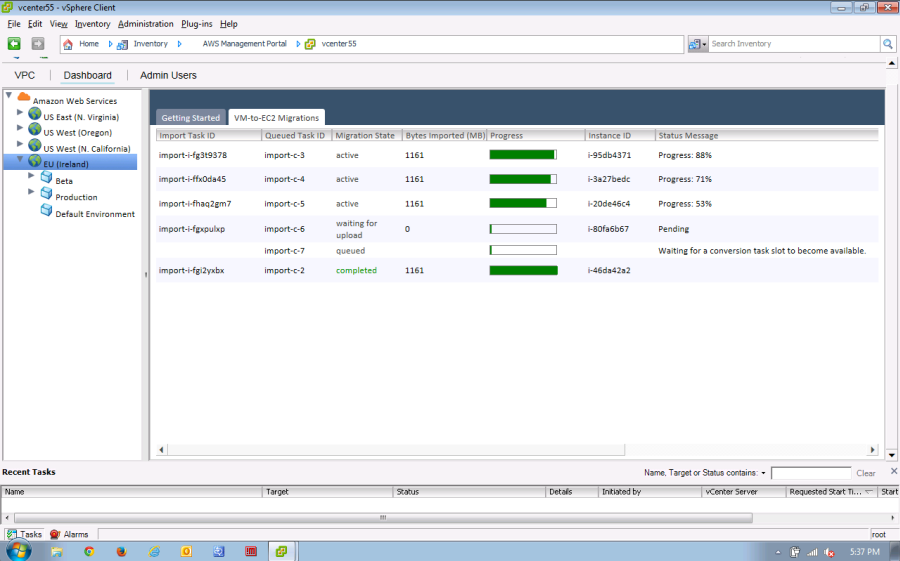
Task: Expand the US East (N. Virginia) region
Action: point(20,114)
